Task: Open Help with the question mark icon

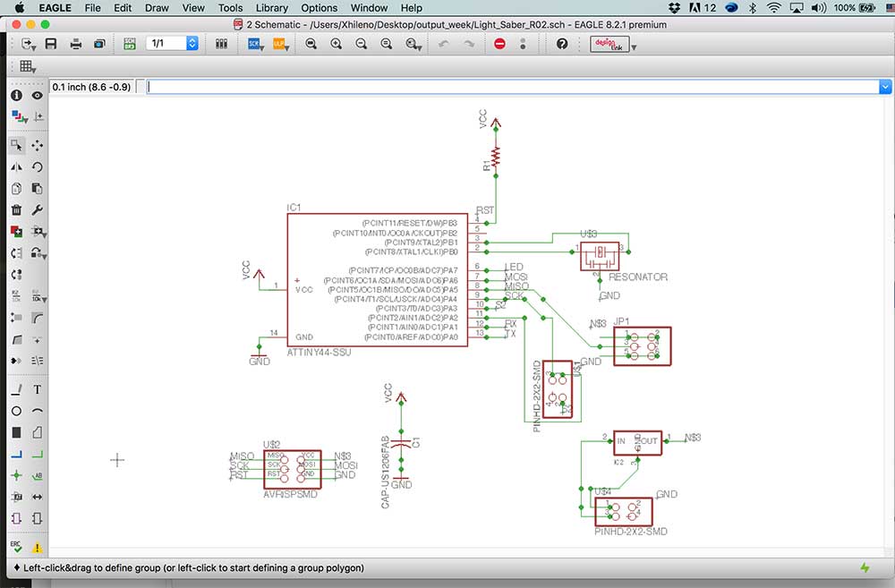Action: pyautogui.click(x=562, y=44)
